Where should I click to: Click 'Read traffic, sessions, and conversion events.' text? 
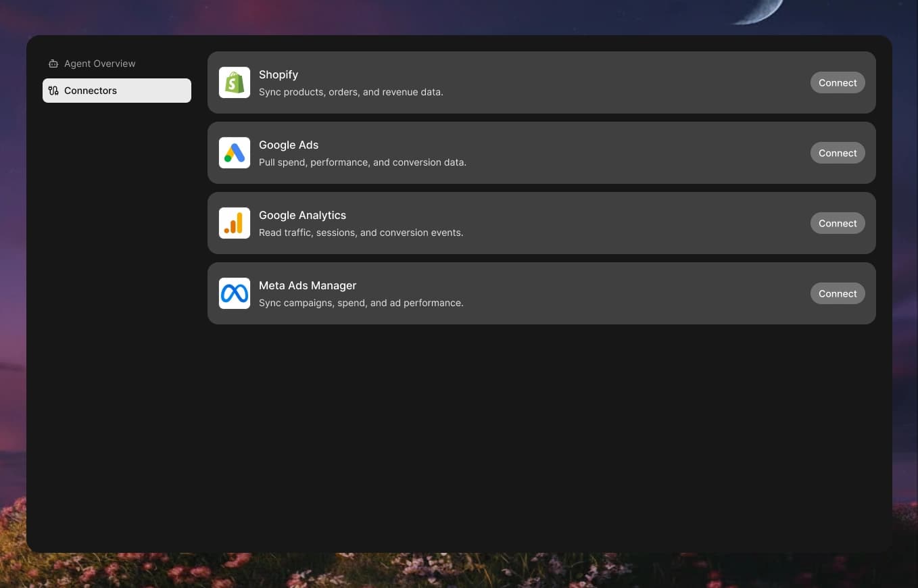click(361, 232)
